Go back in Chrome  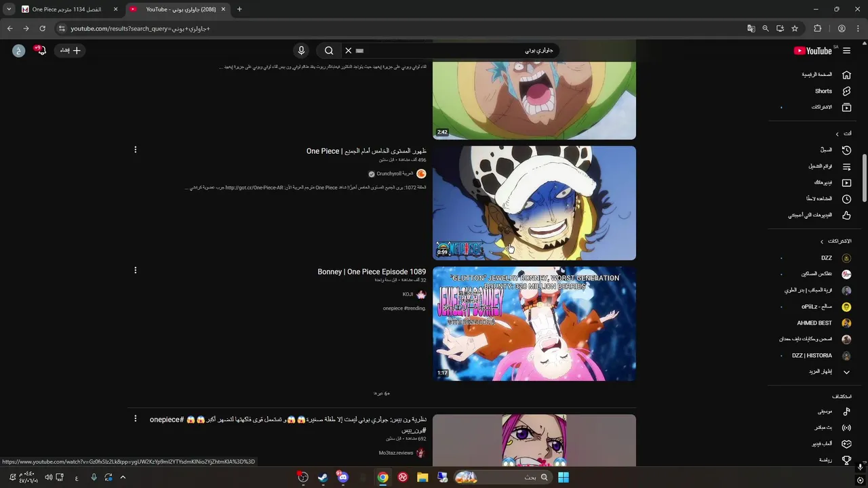pyautogui.click(x=9, y=28)
